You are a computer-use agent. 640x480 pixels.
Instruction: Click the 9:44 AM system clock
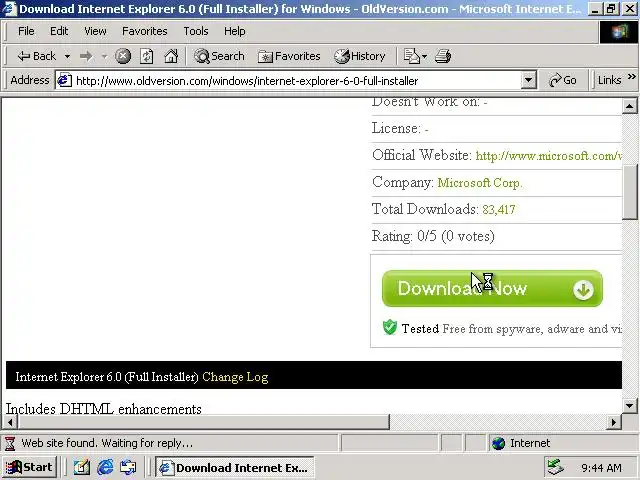(x=601, y=468)
